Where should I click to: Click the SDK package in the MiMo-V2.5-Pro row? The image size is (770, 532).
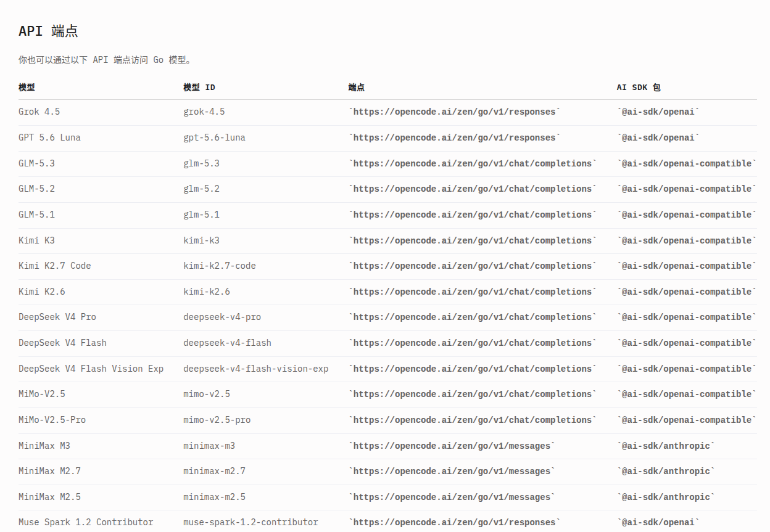[687, 420]
